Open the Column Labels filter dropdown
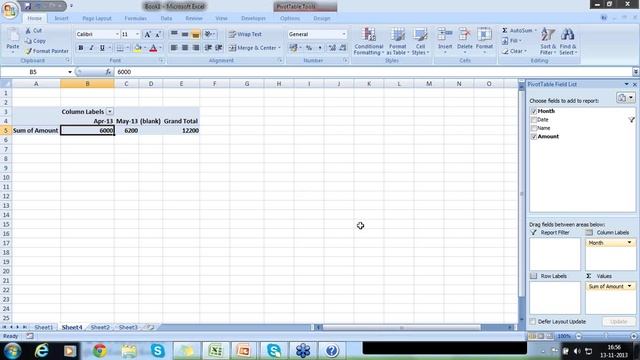The height and width of the screenshot is (360, 640). pyautogui.click(x=109, y=111)
